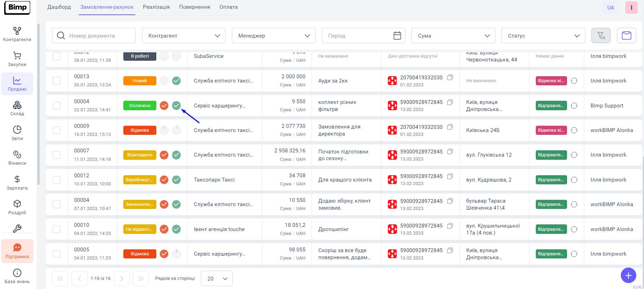644x289 pixels.
Task: Go to Склад warehouse section
Action: [17, 108]
